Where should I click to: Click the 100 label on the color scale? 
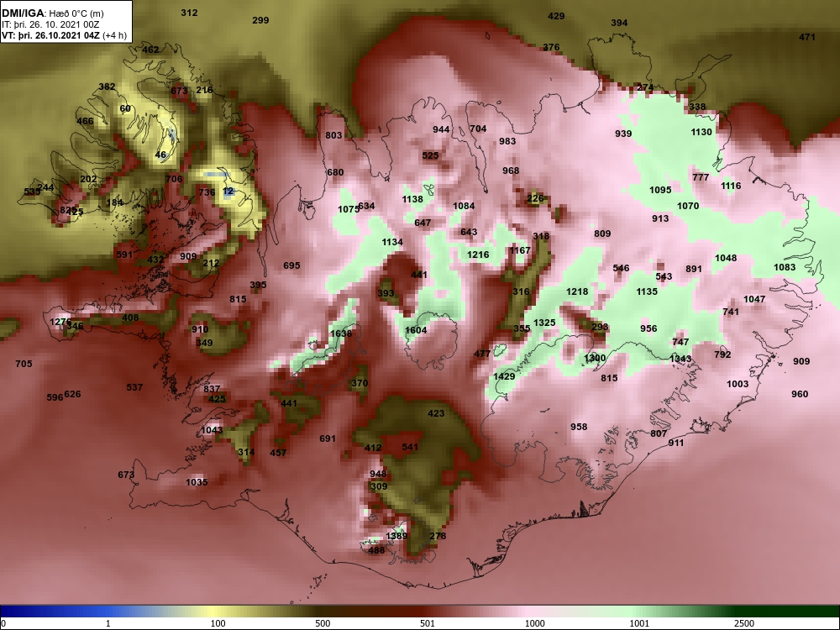pos(218,623)
